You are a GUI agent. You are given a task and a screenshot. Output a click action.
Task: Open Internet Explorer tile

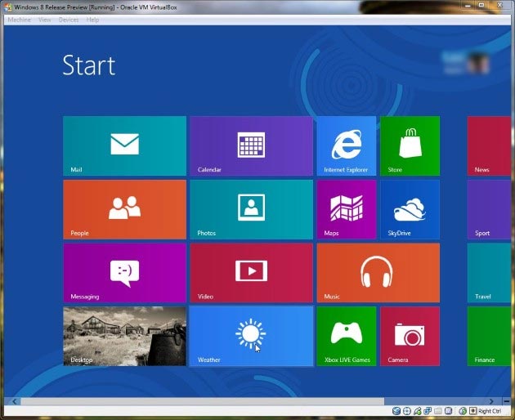pos(346,145)
